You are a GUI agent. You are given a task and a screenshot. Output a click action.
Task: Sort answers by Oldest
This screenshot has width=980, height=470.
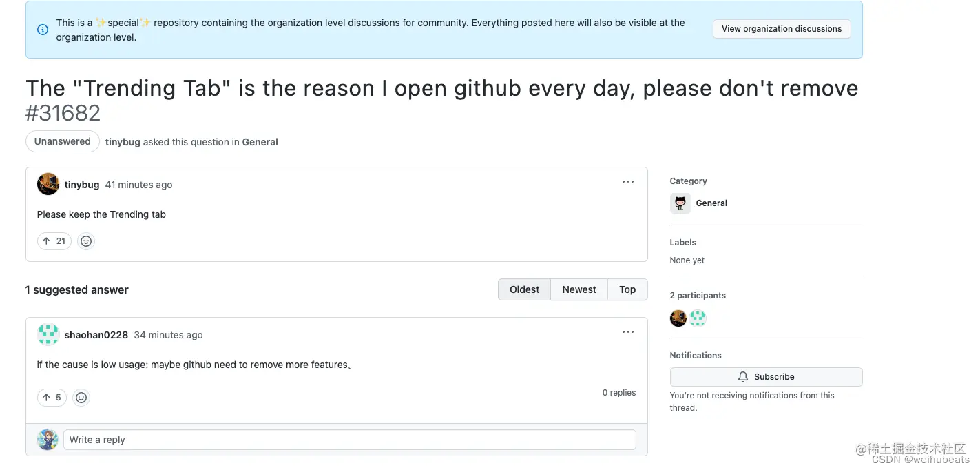(x=524, y=289)
